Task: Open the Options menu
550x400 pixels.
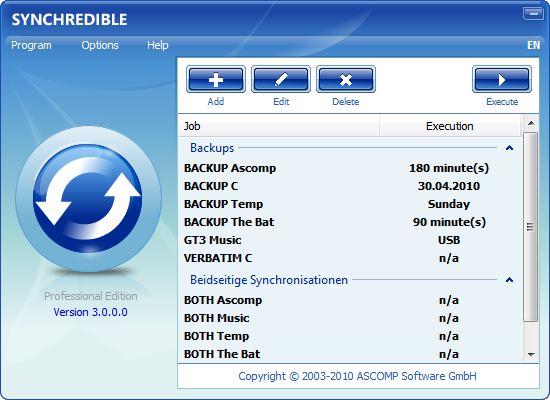Action: 100,45
